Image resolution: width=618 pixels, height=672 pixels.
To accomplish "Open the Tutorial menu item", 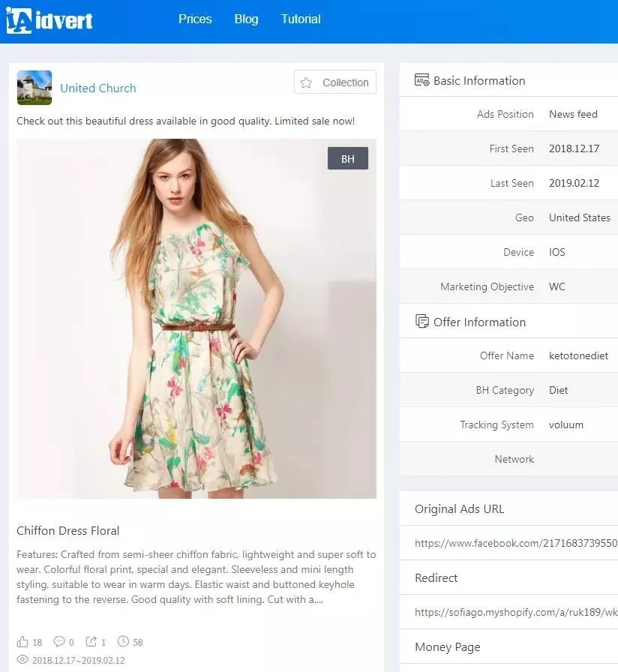I will pyautogui.click(x=301, y=19).
